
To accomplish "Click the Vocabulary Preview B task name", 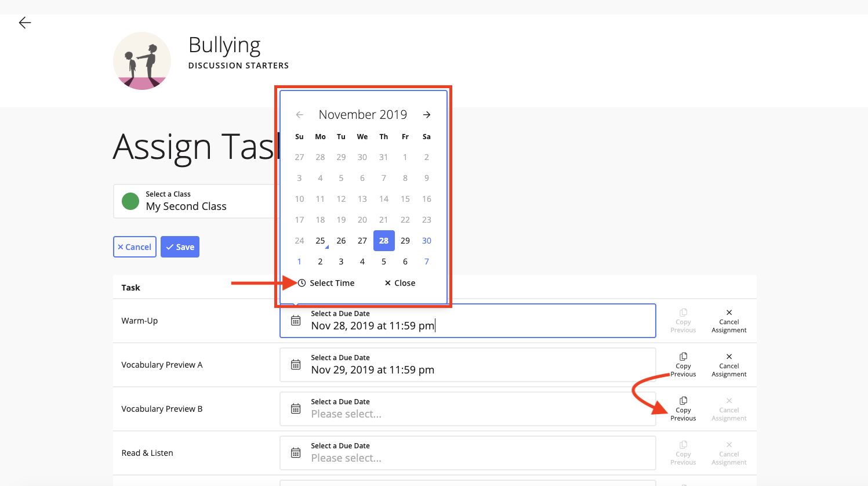I will coord(162,409).
